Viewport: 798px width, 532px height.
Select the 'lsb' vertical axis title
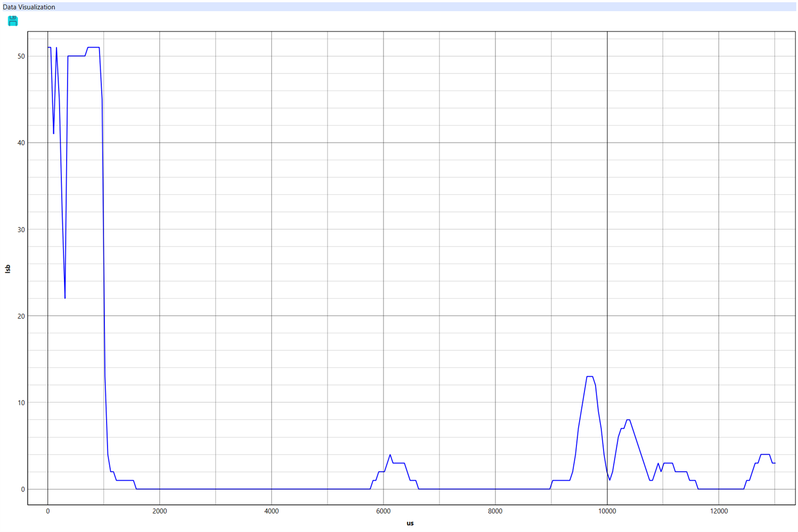tap(7, 269)
